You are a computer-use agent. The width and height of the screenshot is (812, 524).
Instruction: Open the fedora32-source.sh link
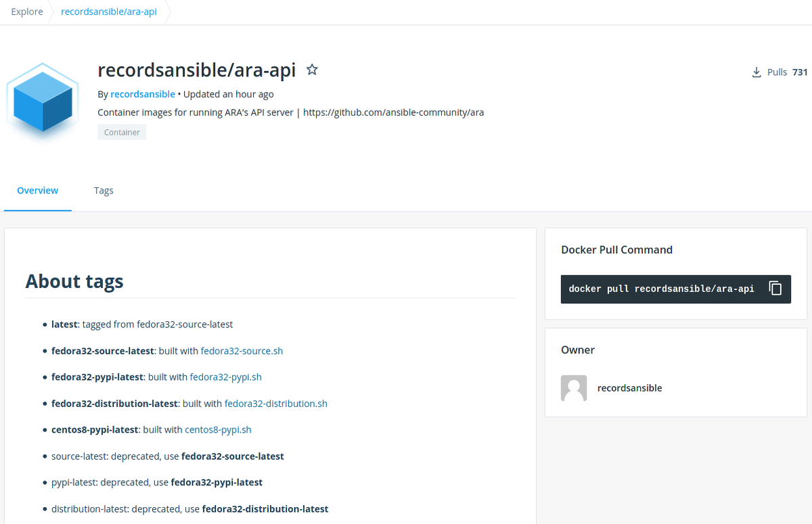[x=242, y=350]
